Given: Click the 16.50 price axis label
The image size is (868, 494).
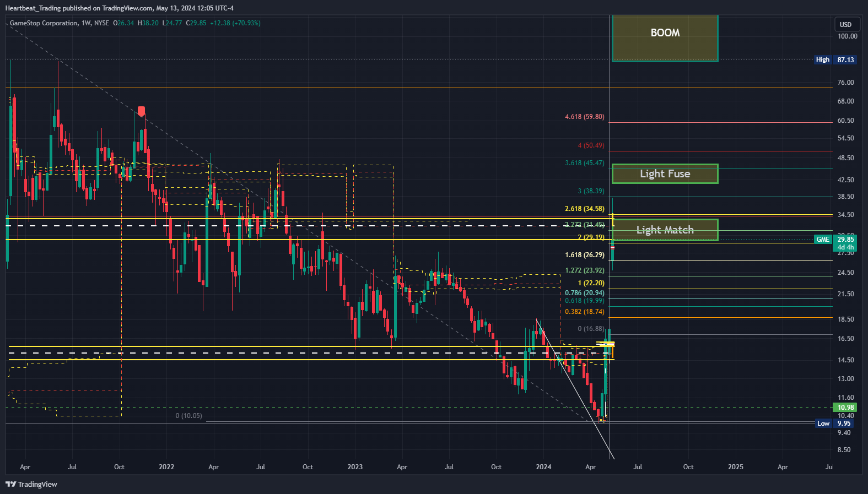Looking at the screenshot, I should (845, 339).
